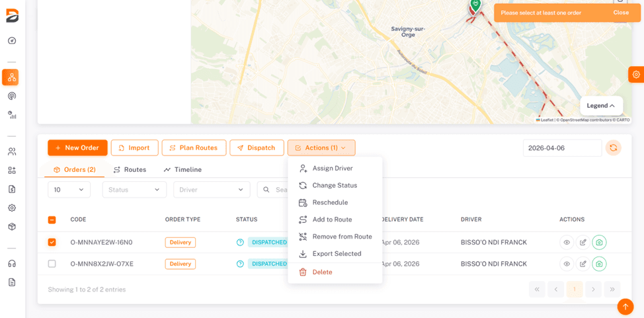Screen dimensions: 644x318
Task: Check order O-MNN8X2JW-07XE checkbox
Action: [x=52, y=264]
